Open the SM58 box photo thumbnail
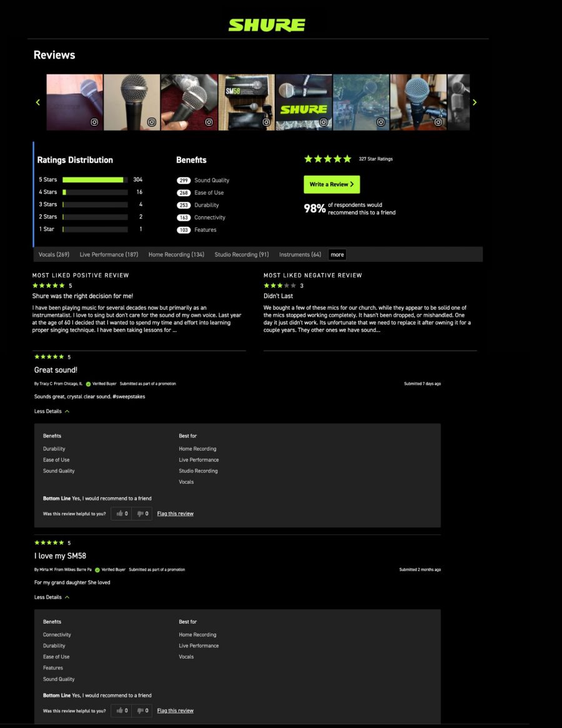562x728 pixels. pos(246,102)
